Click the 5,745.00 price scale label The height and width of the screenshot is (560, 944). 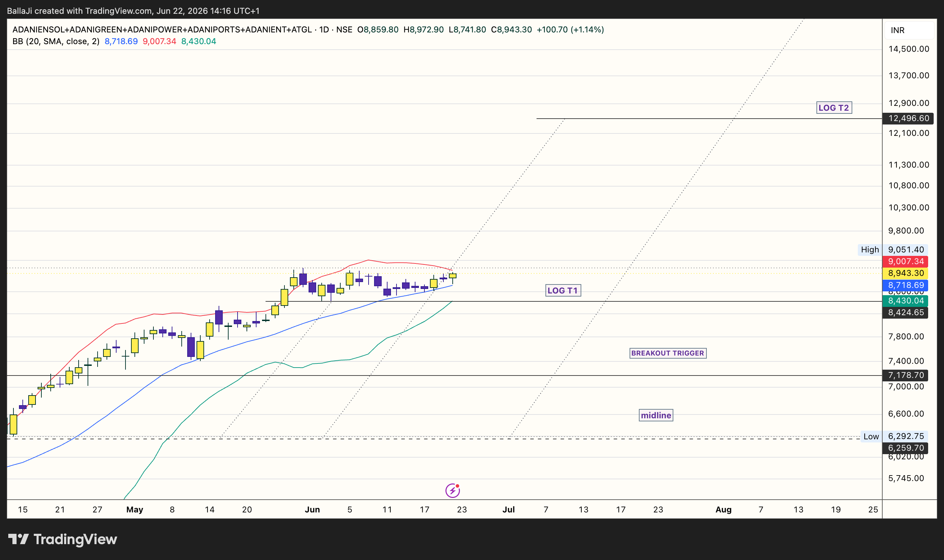pyautogui.click(x=906, y=479)
